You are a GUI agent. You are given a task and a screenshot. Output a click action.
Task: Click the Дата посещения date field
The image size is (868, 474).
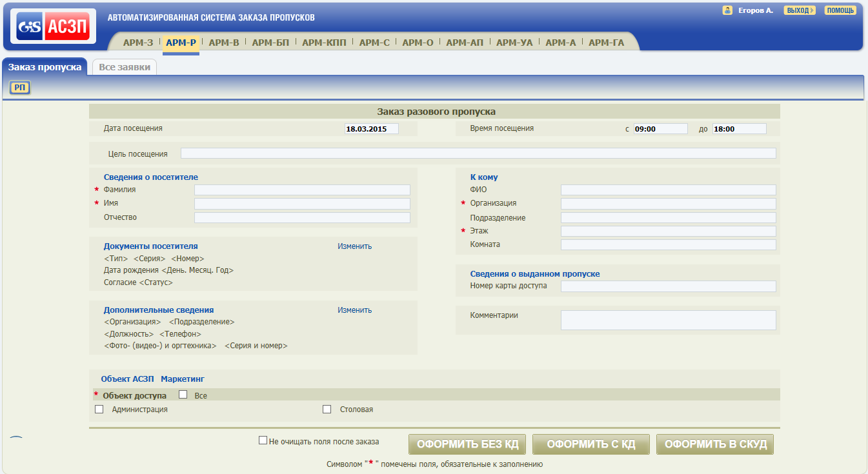click(371, 129)
